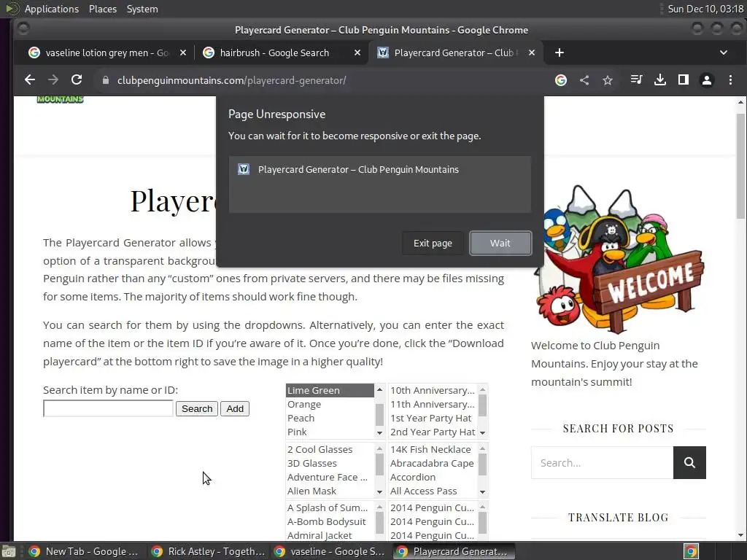Select 1st Year Party Hat

click(433, 418)
